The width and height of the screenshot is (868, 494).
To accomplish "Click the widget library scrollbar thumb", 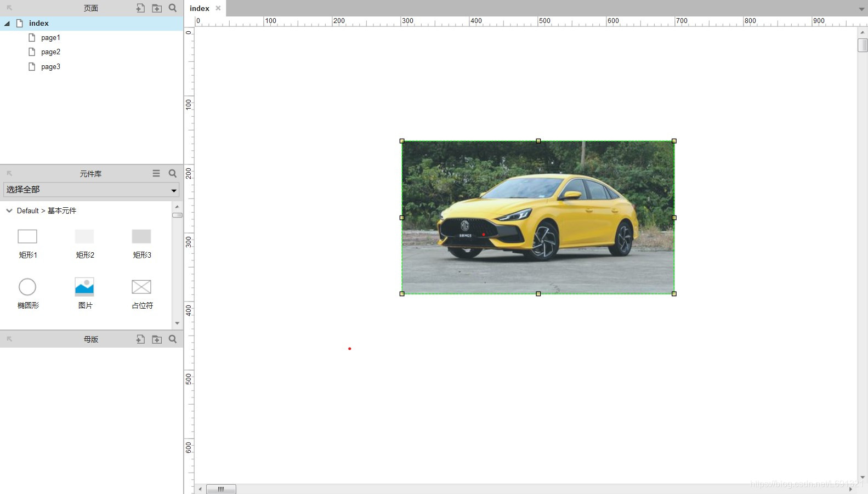I will pyautogui.click(x=177, y=215).
